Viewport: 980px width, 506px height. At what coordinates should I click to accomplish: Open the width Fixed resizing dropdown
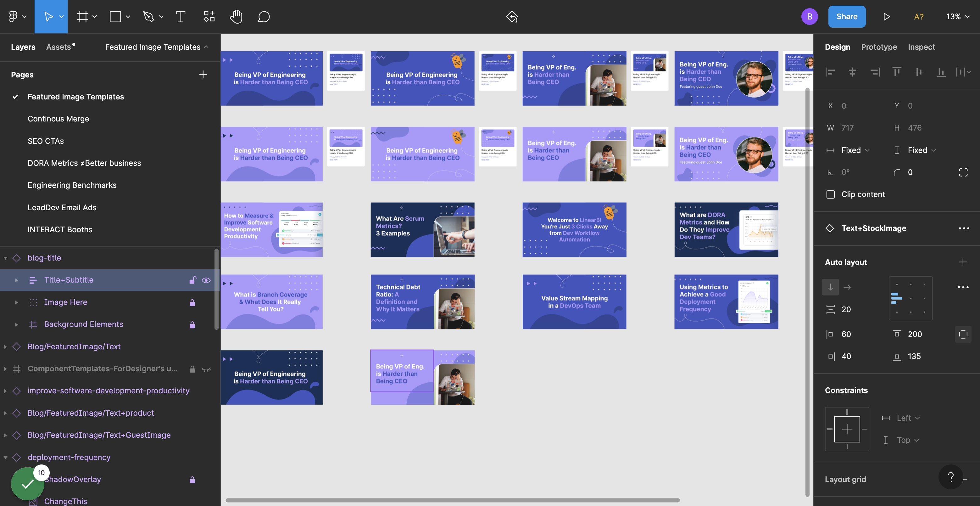[855, 150]
